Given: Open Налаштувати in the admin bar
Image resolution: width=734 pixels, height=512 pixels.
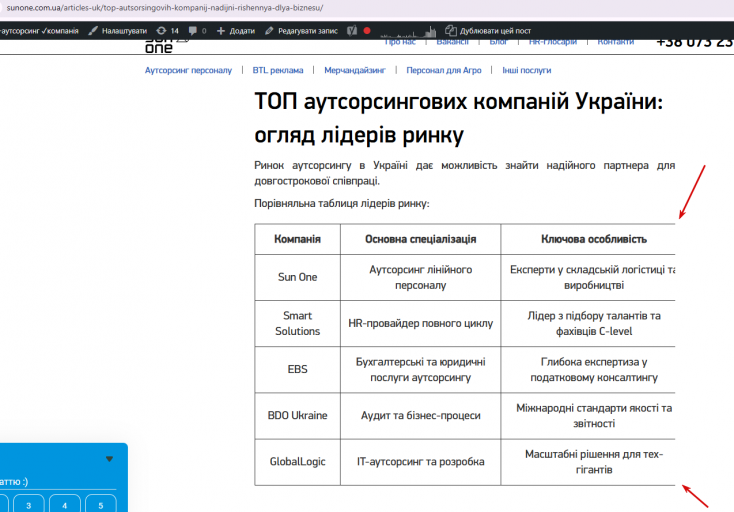Looking at the screenshot, I should point(118,31).
